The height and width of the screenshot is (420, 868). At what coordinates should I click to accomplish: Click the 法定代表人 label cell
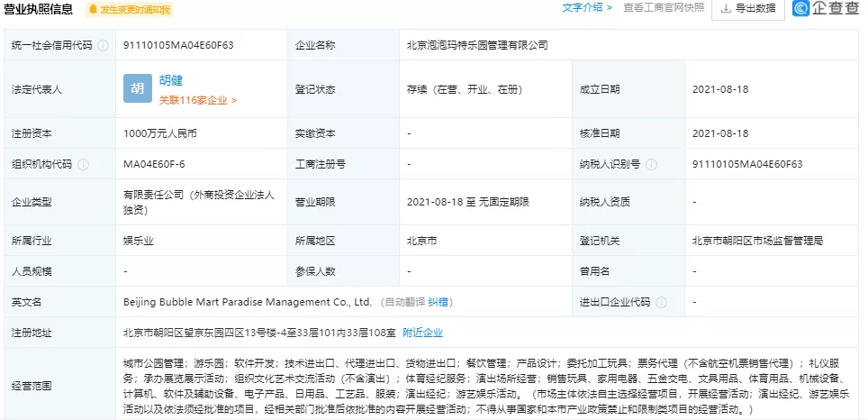click(59, 89)
